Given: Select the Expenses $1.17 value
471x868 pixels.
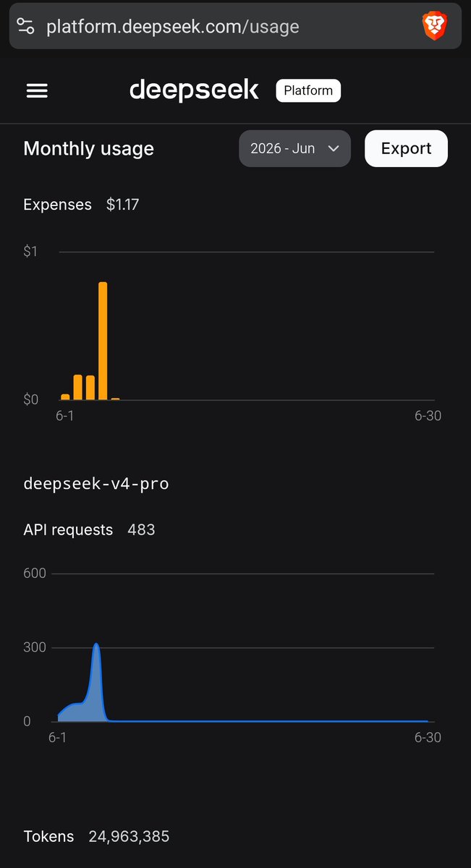Looking at the screenshot, I should (122, 205).
